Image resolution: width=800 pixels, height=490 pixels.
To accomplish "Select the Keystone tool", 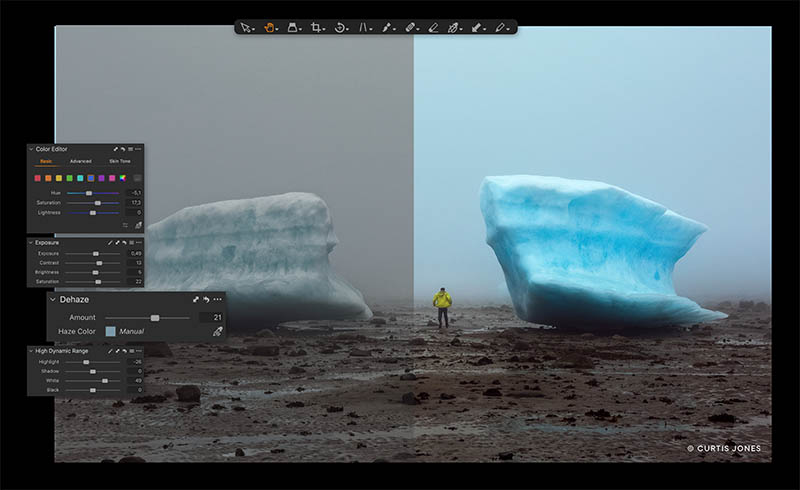I will click(363, 28).
